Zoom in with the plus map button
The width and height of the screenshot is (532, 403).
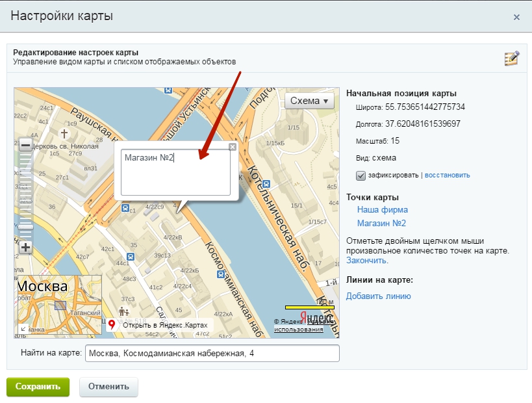click(25, 247)
